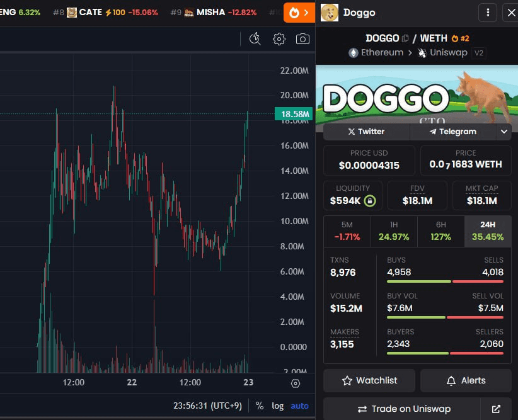This screenshot has width=518, height=420.
Task: Open Uniswap trade in external window icon
Action: tap(496, 409)
